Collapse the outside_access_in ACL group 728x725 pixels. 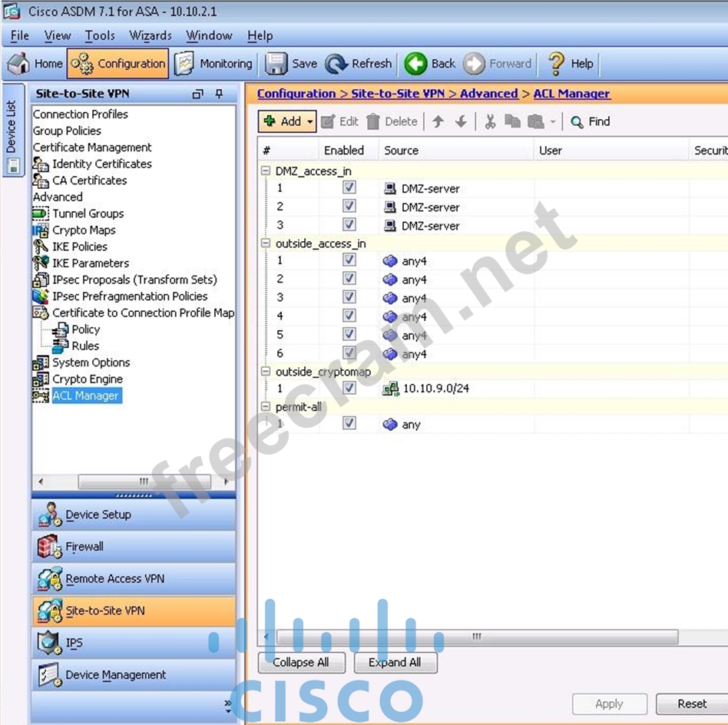pos(266,243)
